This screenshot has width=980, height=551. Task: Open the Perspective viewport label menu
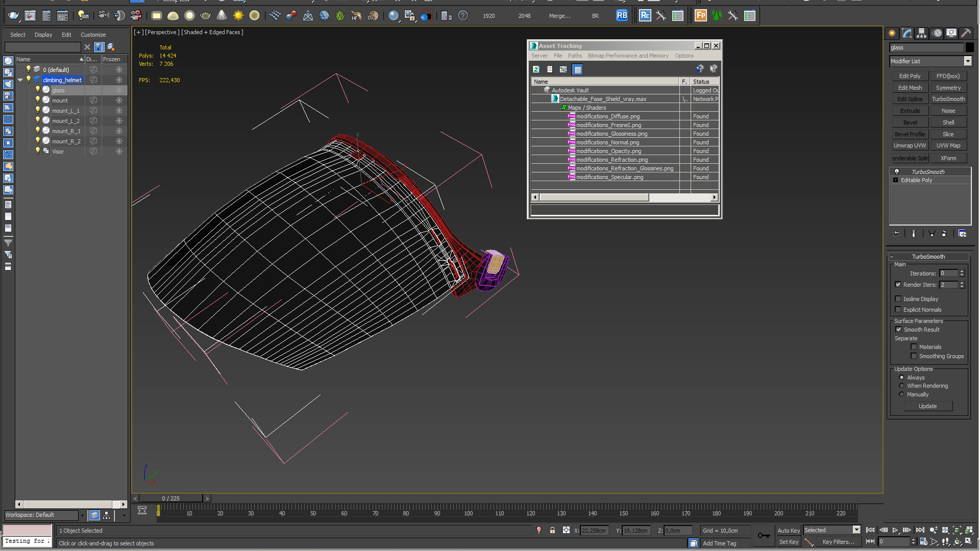click(x=162, y=32)
